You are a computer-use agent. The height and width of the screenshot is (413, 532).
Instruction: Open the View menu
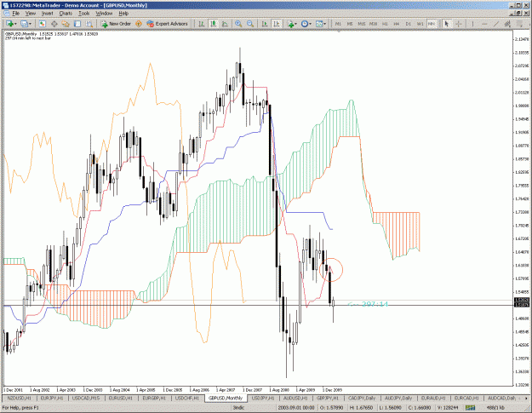coord(30,14)
